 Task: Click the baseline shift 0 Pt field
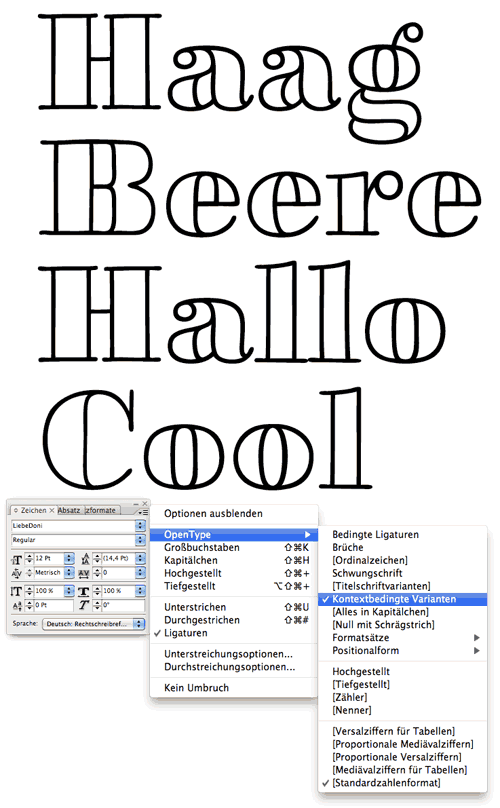(x=54, y=605)
